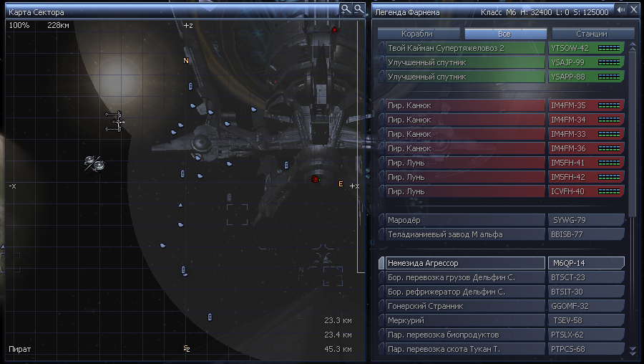The image size is (644, 364).
Task: Select Пир. Канюк row with ID IM4FM-35
Action: coord(465,105)
